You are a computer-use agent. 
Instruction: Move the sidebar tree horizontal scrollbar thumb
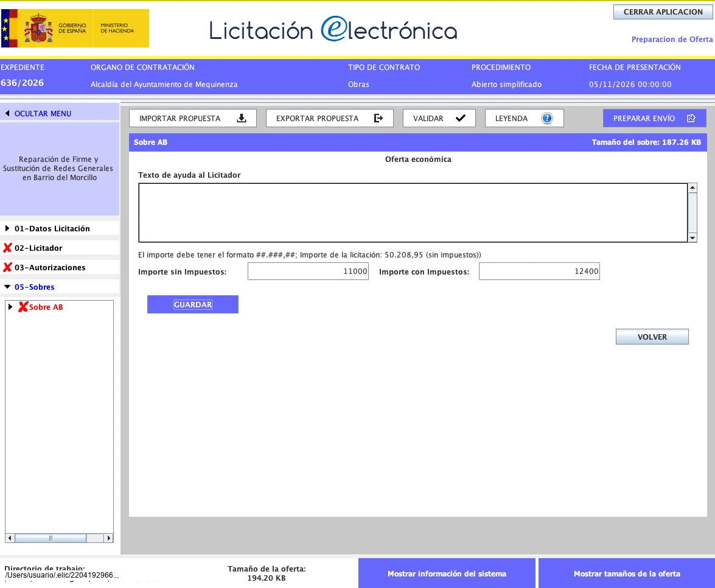point(51,538)
